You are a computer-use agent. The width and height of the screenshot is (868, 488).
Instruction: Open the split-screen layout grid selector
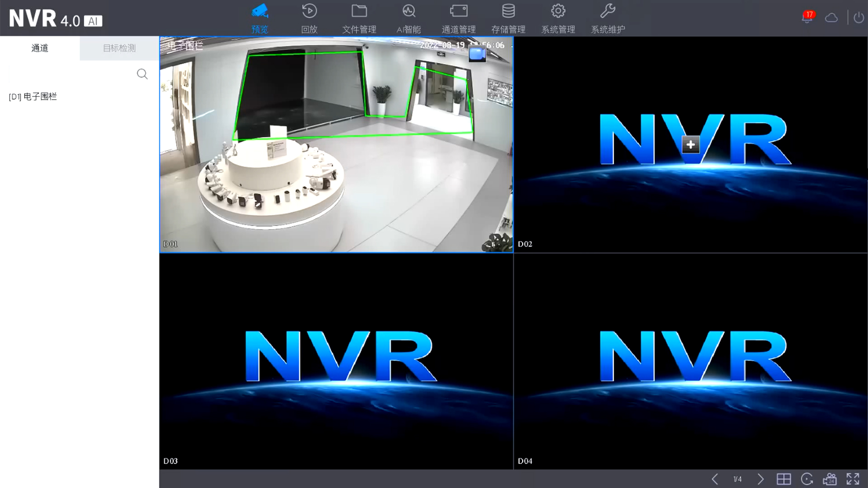coord(783,479)
